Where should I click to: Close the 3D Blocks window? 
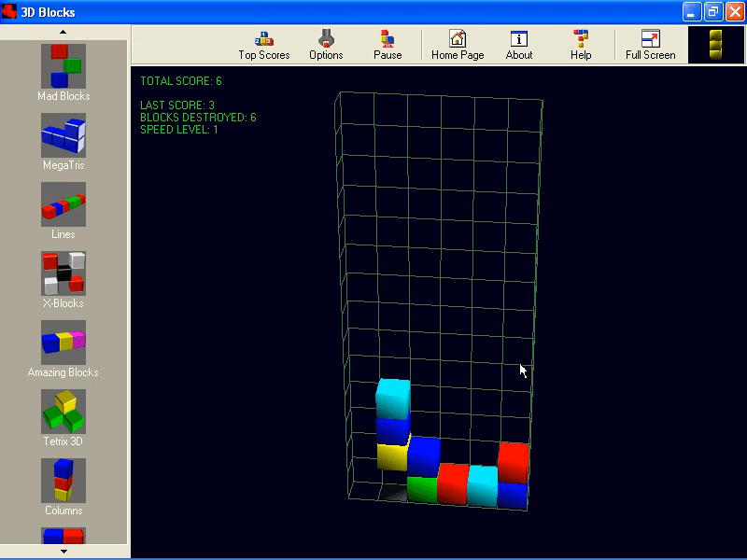coord(735,12)
